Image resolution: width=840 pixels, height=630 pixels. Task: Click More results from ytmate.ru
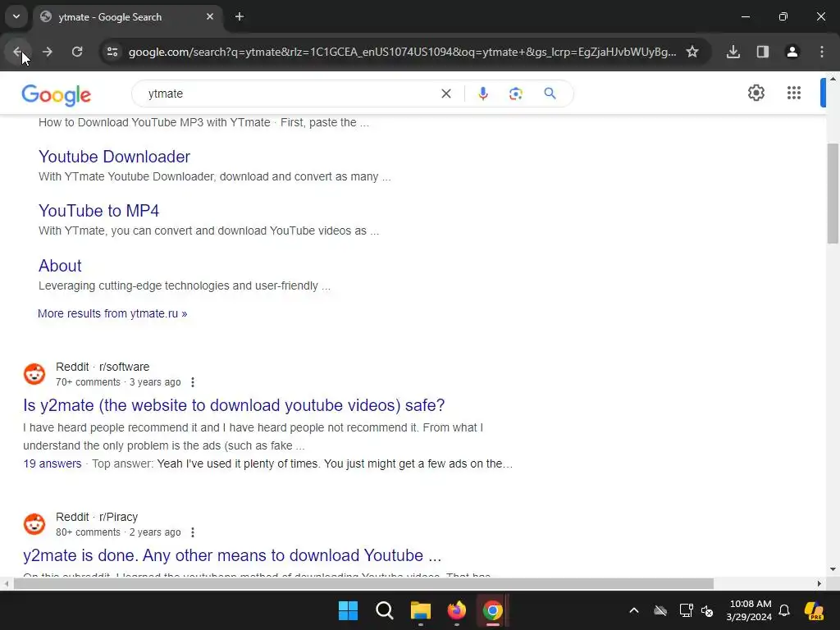pos(112,313)
